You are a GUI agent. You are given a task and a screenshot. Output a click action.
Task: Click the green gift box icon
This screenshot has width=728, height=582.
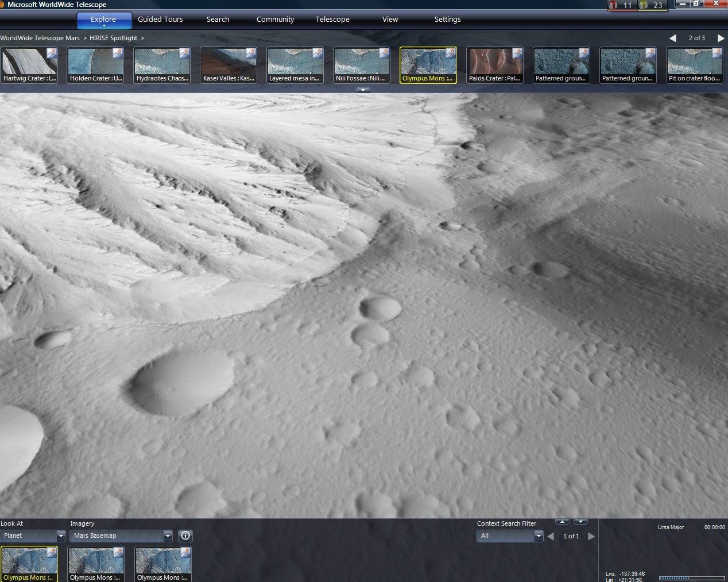(644, 5)
